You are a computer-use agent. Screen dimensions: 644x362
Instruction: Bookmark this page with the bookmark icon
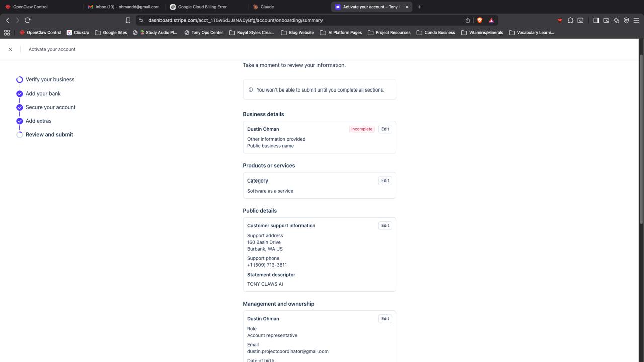128,20
